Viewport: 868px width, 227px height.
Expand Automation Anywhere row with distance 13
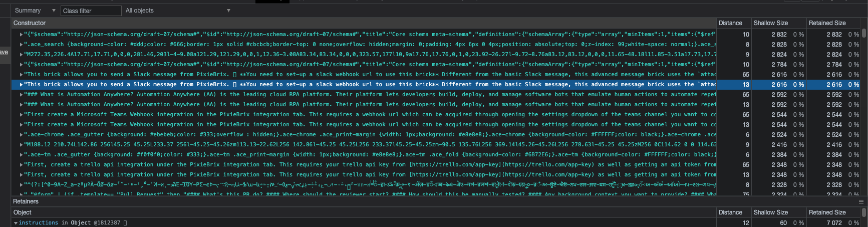[x=21, y=105]
